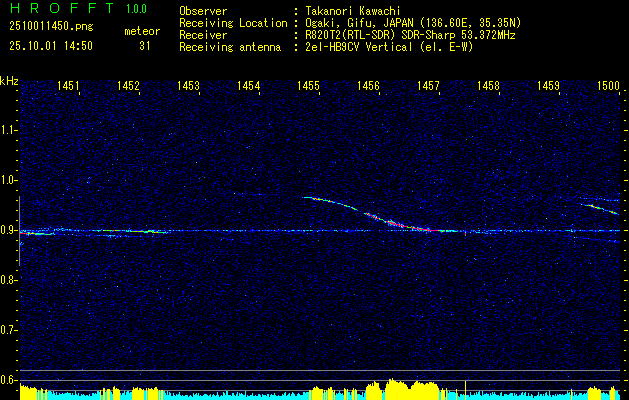Viewport: 629px width, 400px height.
Task: Click the 0.7 kHz frequency axis label
Action: pos(9,329)
